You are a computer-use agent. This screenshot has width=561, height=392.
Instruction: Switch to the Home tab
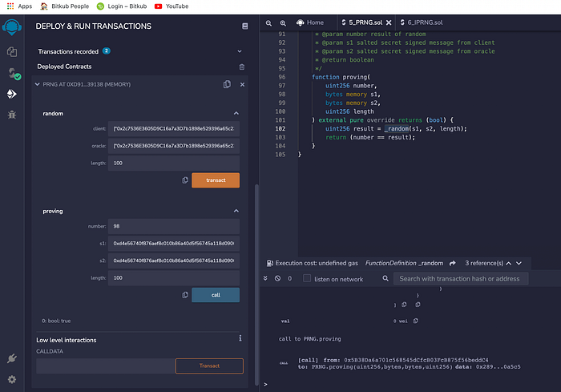[x=310, y=22]
